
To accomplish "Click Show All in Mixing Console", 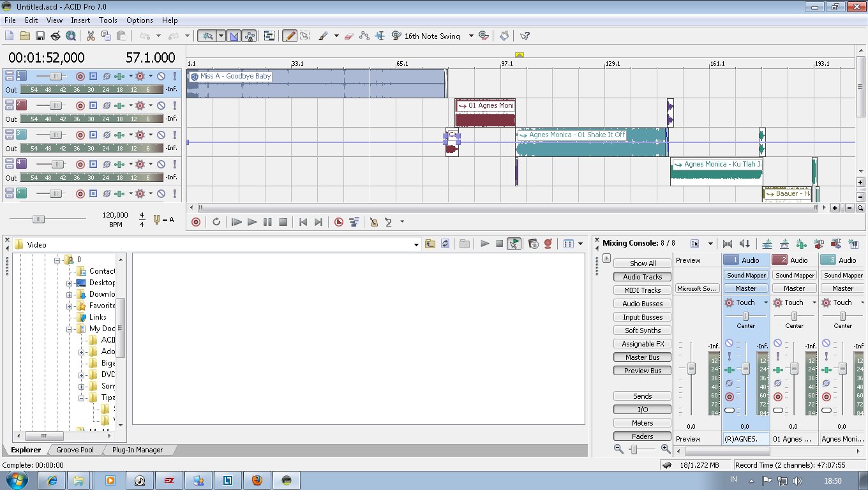I will pyautogui.click(x=643, y=264).
